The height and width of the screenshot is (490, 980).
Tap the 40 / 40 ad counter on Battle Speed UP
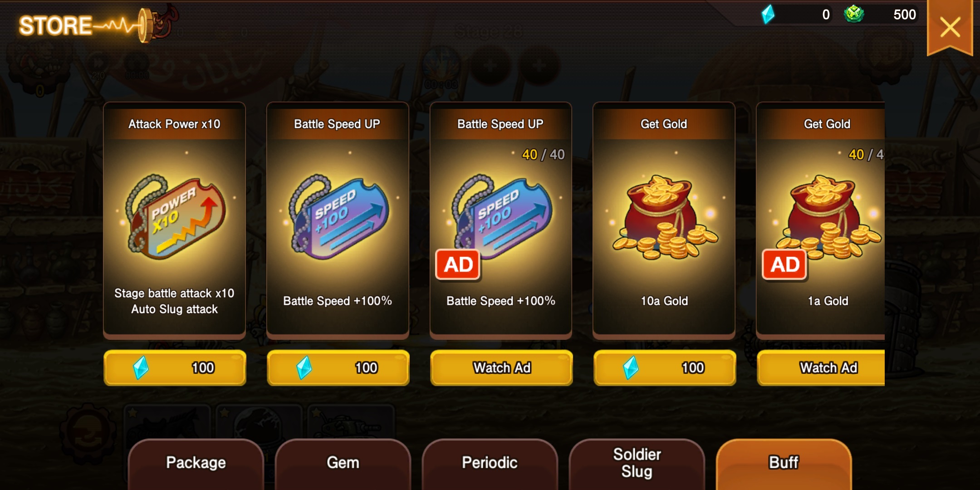click(543, 155)
